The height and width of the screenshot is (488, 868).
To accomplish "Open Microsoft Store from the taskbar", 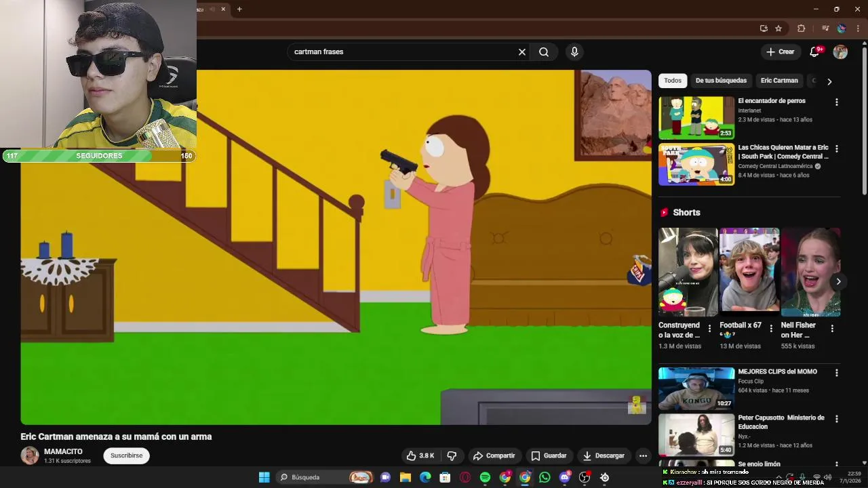I will (445, 477).
